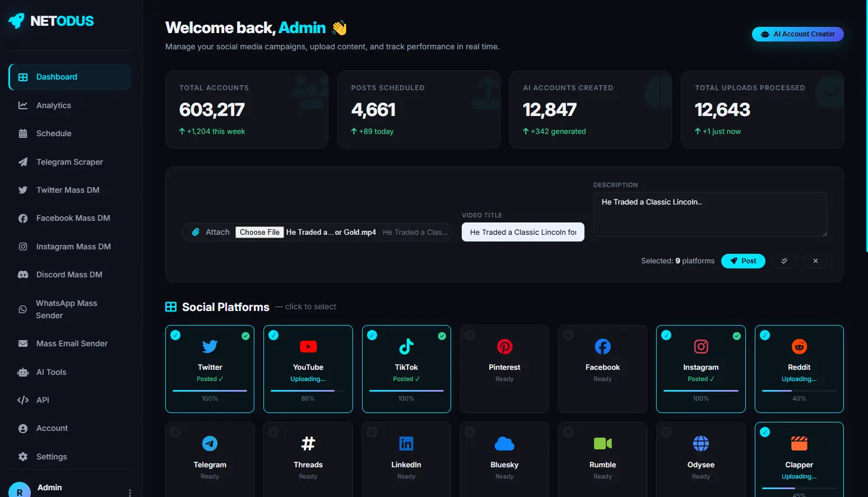Clear the selection with the X button
Viewport: 868px width, 497px height.
pos(815,261)
